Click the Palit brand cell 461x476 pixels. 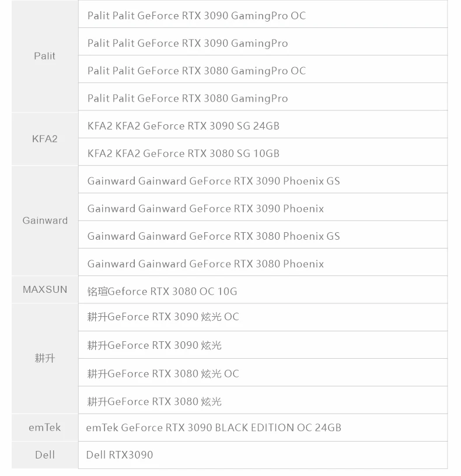(45, 56)
